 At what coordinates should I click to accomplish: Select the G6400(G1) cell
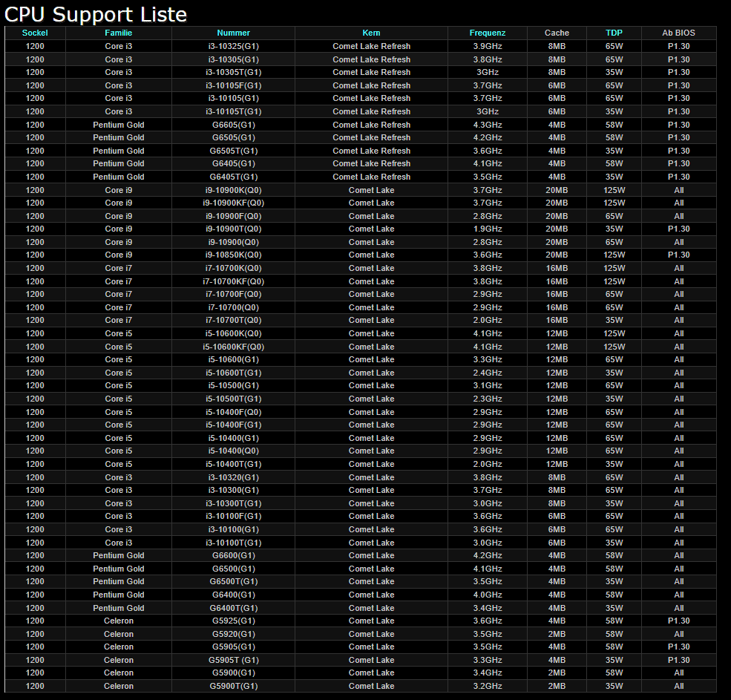(x=233, y=595)
